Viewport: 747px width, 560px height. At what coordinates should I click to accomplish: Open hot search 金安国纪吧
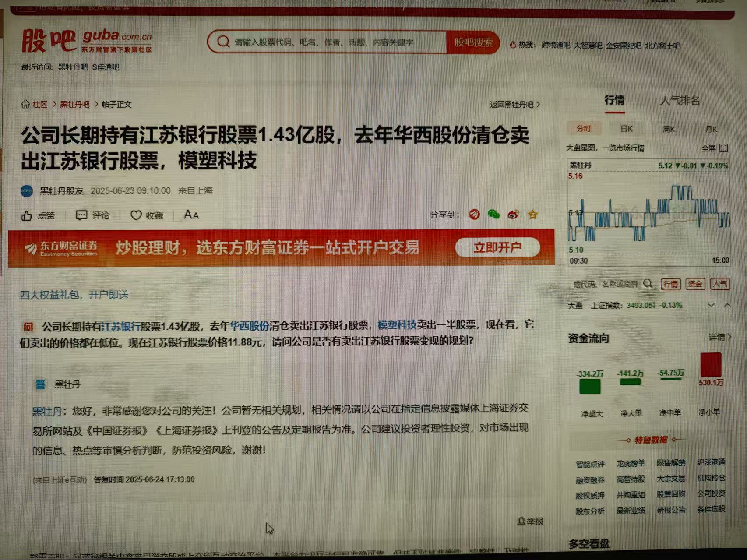pyautogui.click(x=624, y=46)
